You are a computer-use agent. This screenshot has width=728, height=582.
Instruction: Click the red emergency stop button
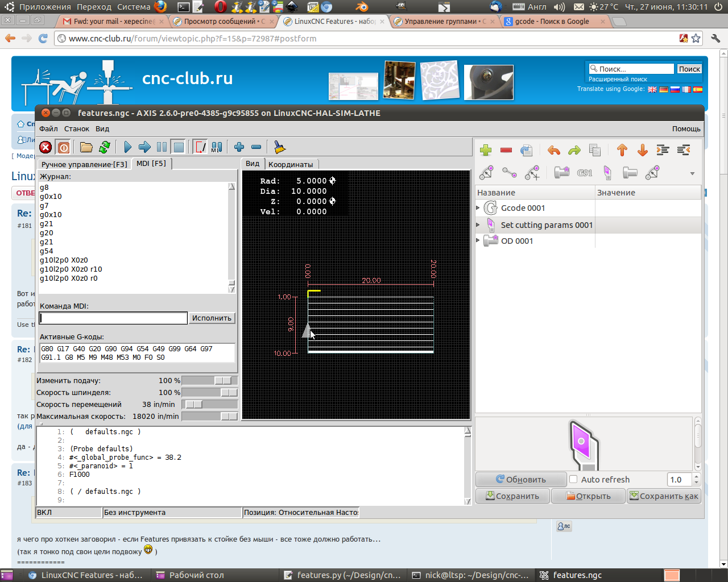click(45, 148)
